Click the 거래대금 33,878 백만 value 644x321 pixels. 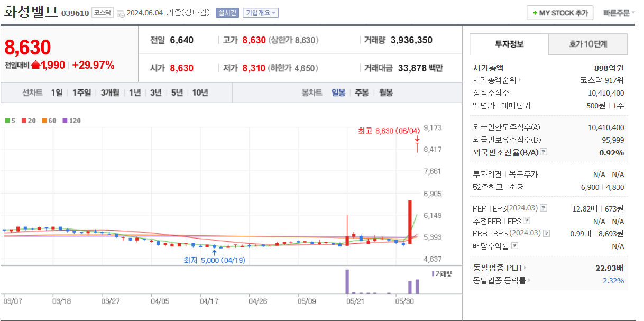click(x=420, y=68)
